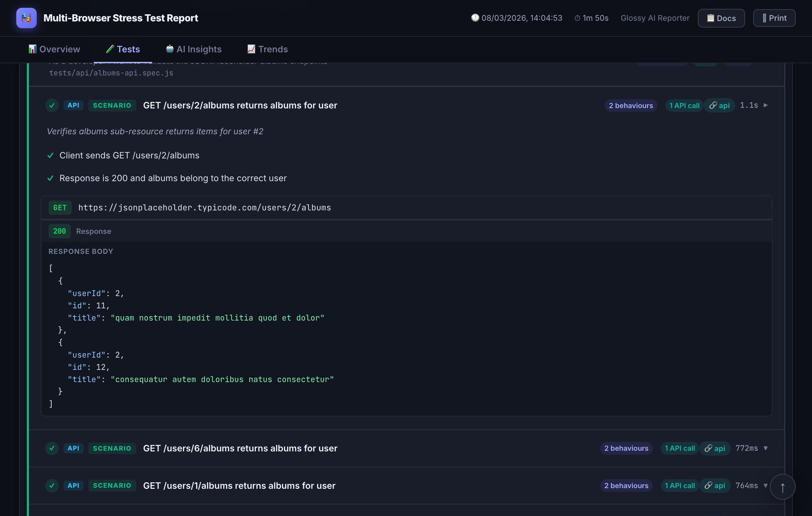812x516 pixels.
Task: Click the api link tag on /users/6/albums row
Action: (715, 448)
